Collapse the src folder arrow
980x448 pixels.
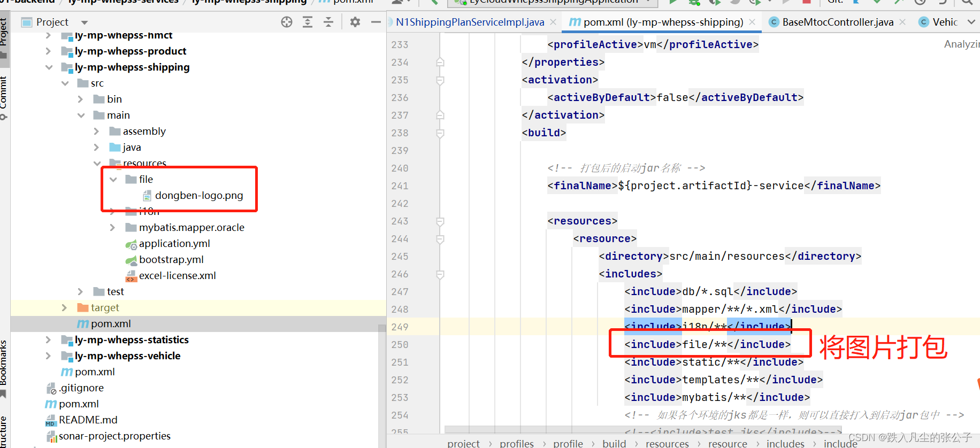click(x=65, y=83)
